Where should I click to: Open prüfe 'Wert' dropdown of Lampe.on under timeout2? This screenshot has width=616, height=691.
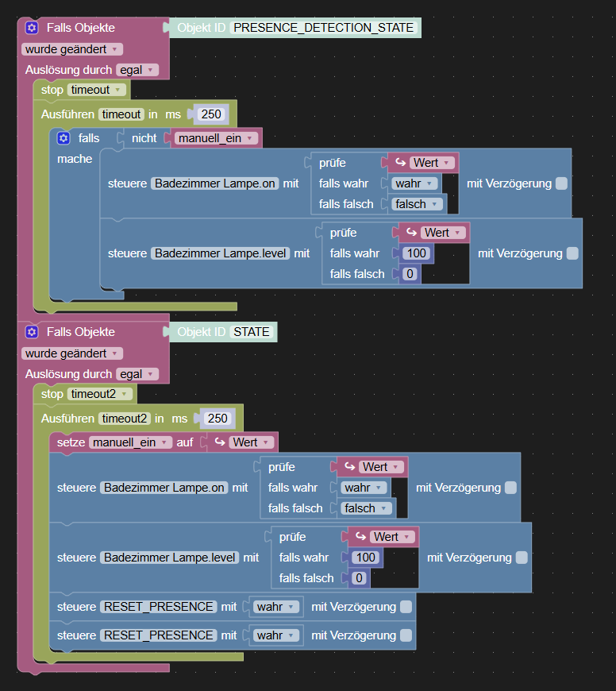point(381,467)
